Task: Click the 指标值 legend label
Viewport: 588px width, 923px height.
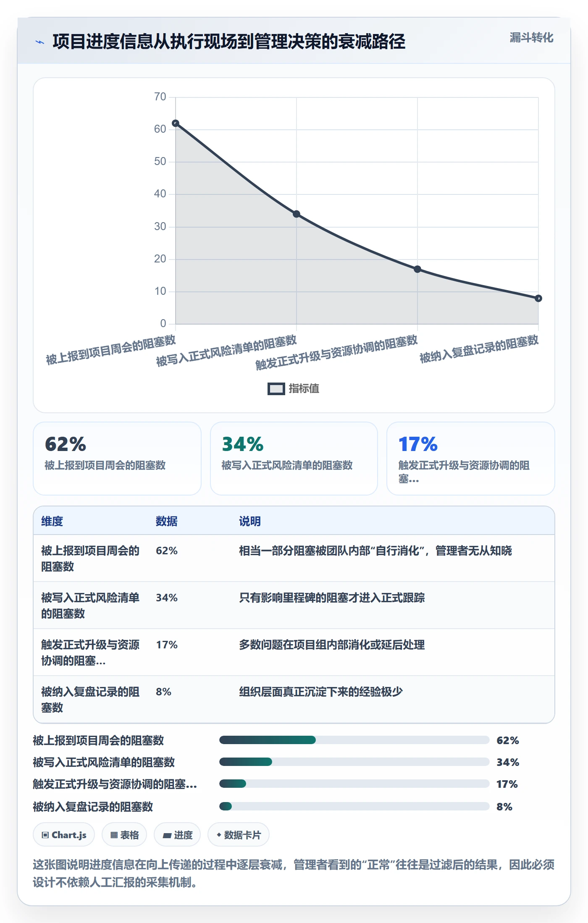Action: point(304,389)
